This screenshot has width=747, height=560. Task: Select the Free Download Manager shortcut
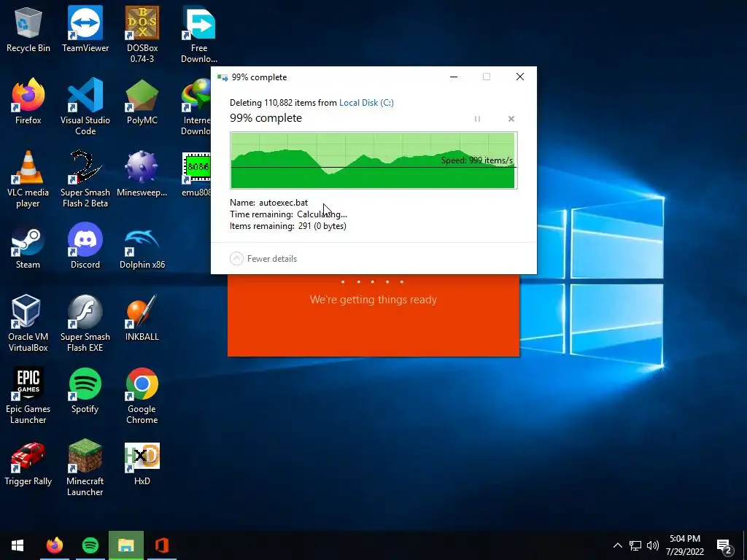[198, 35]
